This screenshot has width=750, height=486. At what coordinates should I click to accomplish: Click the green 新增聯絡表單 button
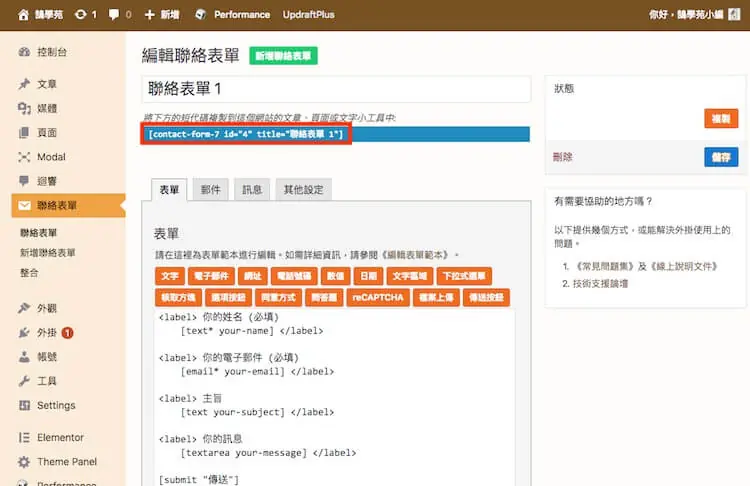[283, 56]
